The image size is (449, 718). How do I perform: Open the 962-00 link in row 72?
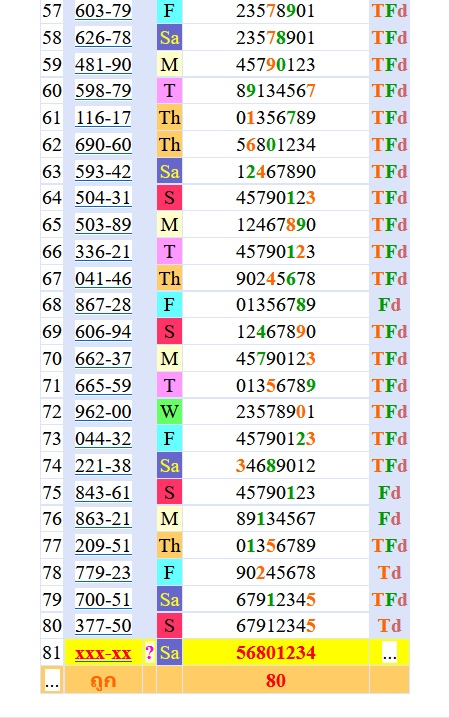(x=103, y=412)
